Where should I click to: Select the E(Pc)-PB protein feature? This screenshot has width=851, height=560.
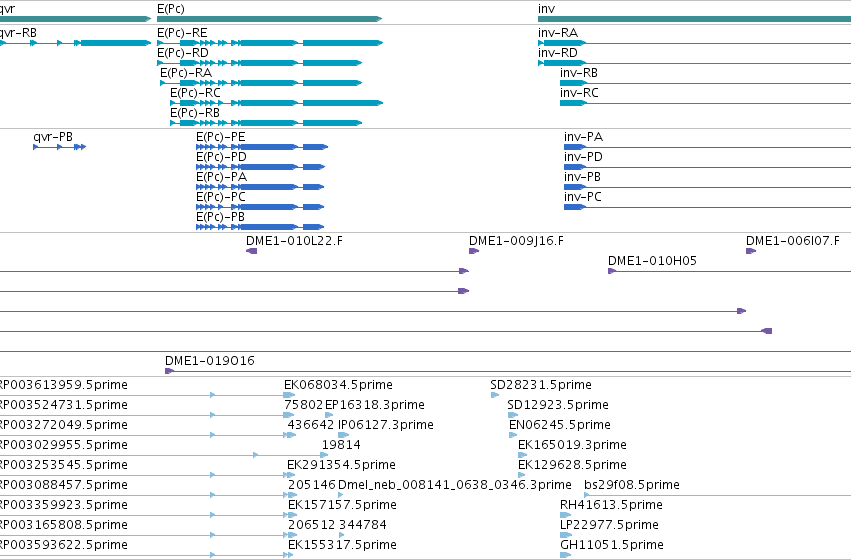click(x=260, y=227)
